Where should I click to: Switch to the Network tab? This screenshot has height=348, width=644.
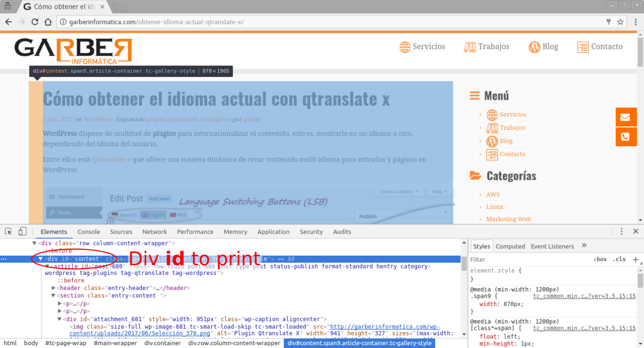point(155,232)
